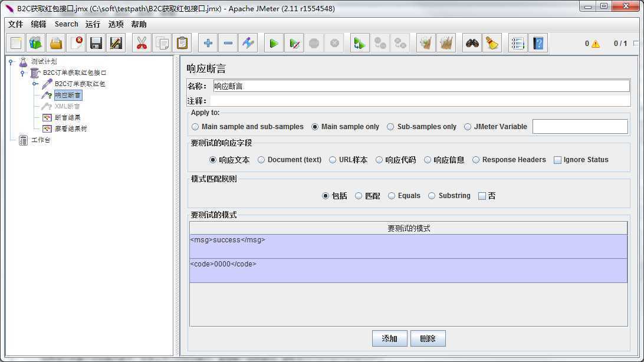Select the Substring matching rule
Viewport: 644px width, 362px height.
[432, 196]
